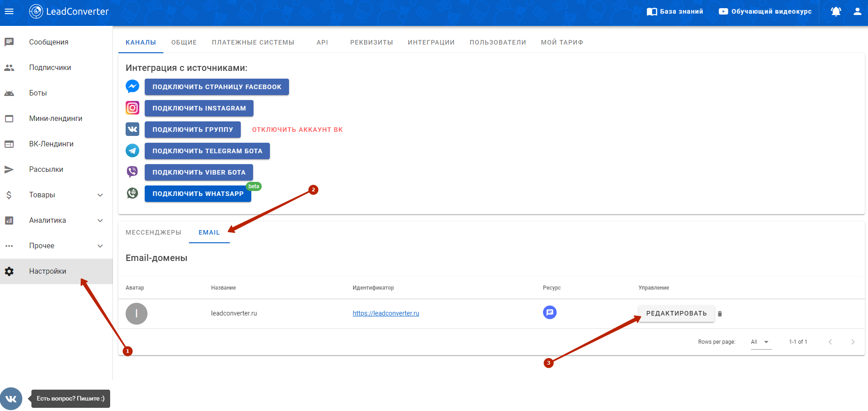This screenshot has width=868, height=411.
Task: Open База знаний in the header
Action: tap(675, 11)
